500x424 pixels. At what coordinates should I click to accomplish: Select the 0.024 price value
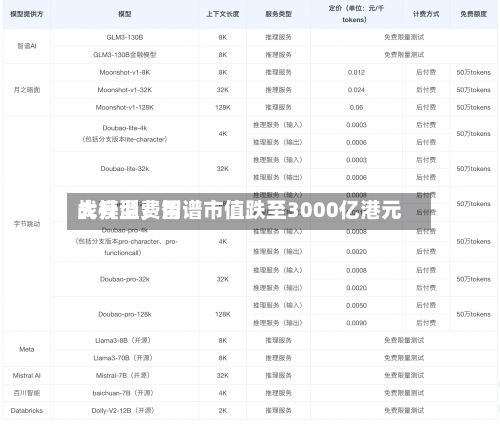point(356,90)
